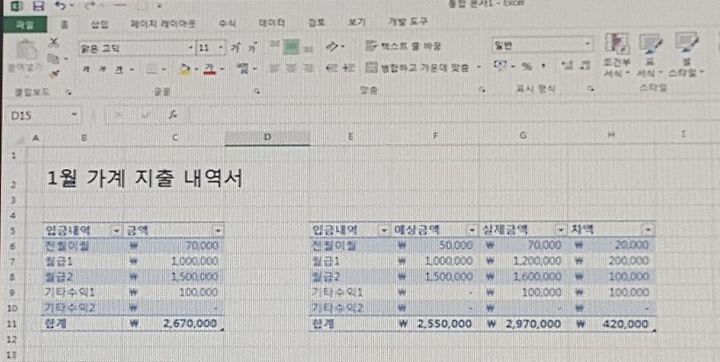The width and height of the screenshot is (720, 362).
Task: Toggle middle vertical alignment
Action: 291,46
